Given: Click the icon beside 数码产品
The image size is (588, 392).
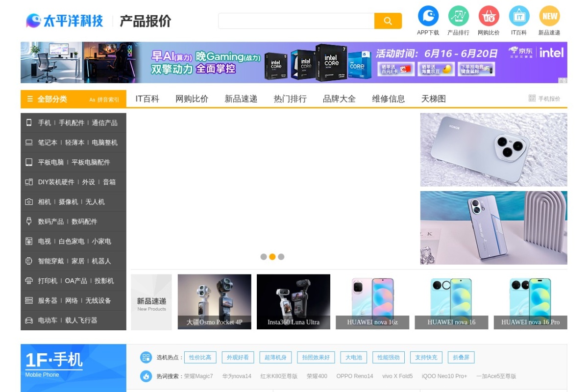Looking at the screenshot, I should (x=29, y=221).
